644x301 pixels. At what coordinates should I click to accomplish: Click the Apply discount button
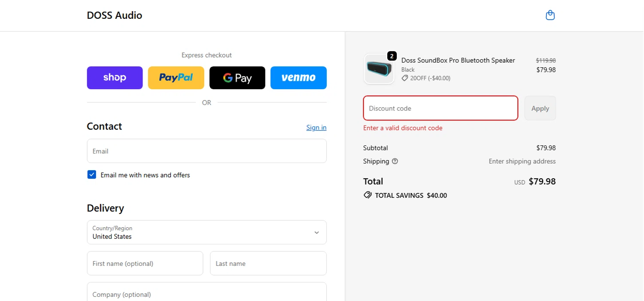pyautogui.click(x=540, y=108)
